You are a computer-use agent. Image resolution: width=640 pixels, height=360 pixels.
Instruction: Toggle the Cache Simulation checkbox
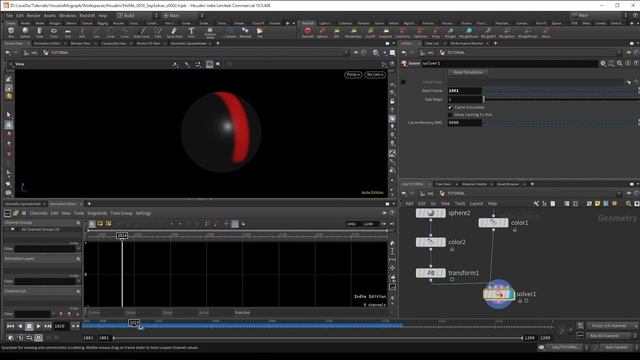click(x=450, y=107)
